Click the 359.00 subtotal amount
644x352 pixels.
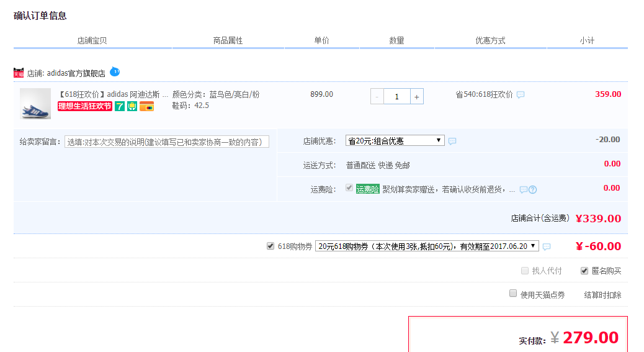click(x=608, y=94)
